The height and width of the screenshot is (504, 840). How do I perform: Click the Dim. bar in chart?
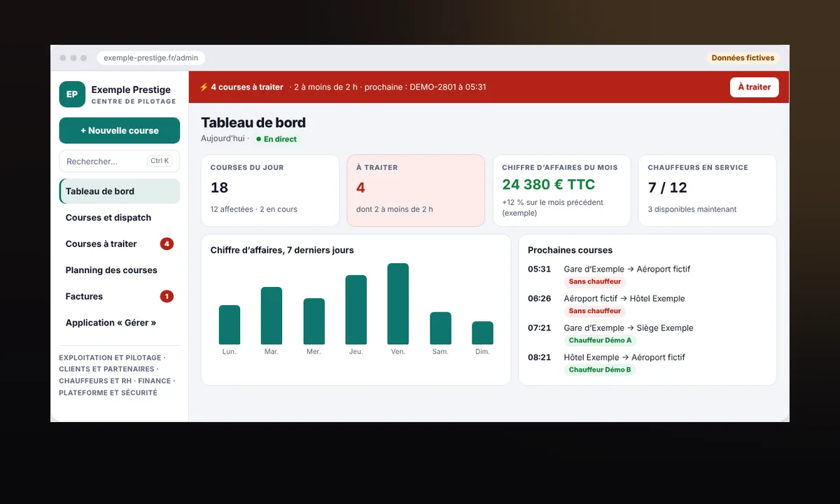coord(482,332)
